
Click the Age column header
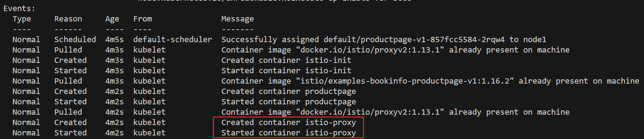click(x=112, y=19)
